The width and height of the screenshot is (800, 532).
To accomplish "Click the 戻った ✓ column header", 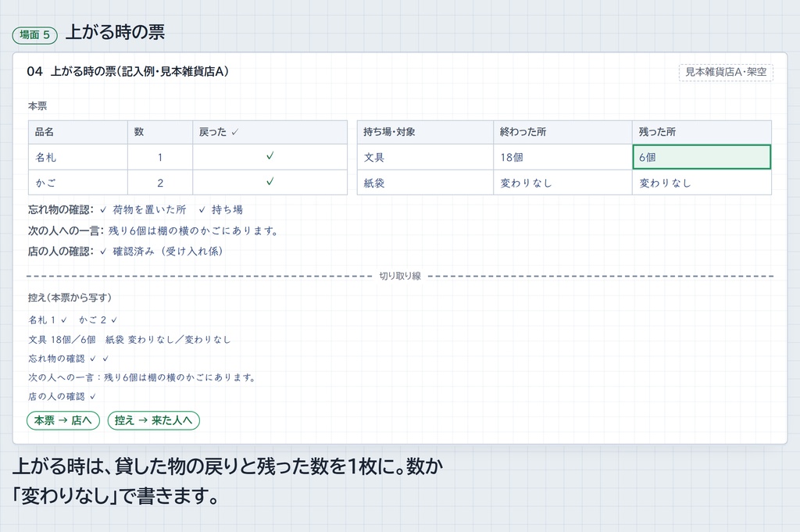I will 270,132.
